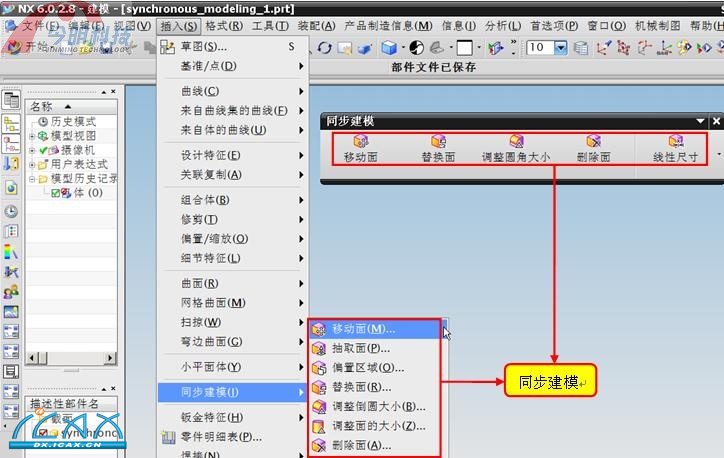This screenshot has width=724, height=458.
Task: Open the 钣金特征(H) submenu entry
Action: (x=233, y=417)
